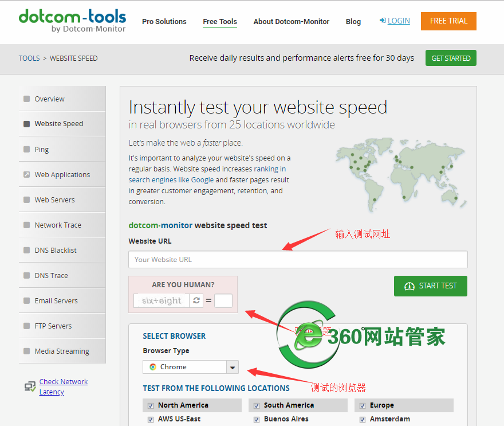Click the Ping sidebar square icon
Image resolution: width=504 pixels, height=426 pixels.
27,149
